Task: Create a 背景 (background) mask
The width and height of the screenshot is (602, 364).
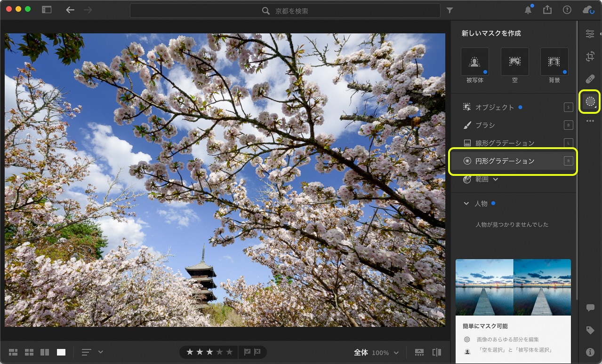Action: pyautogui.click(x=554, y=62)
